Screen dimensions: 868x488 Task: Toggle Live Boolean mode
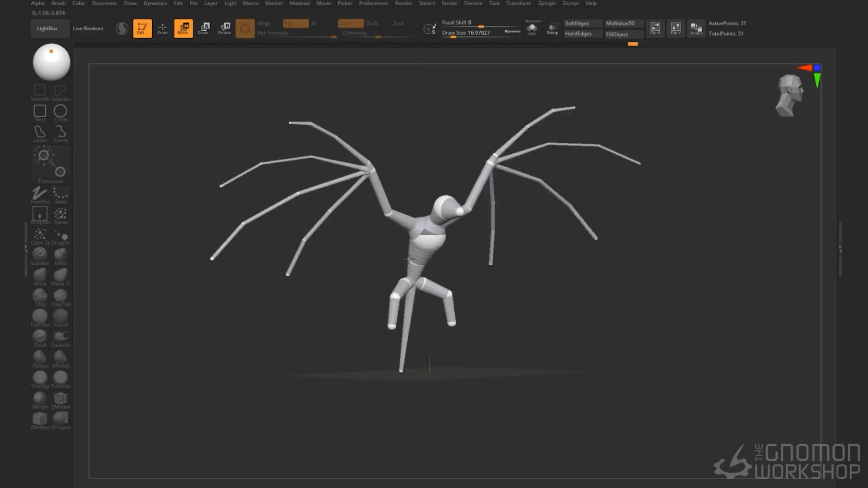tap(88, 28)
